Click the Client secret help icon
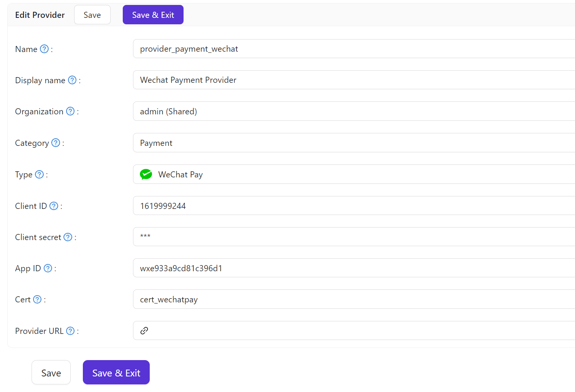575x392 pixels. (x=68, y=237)
